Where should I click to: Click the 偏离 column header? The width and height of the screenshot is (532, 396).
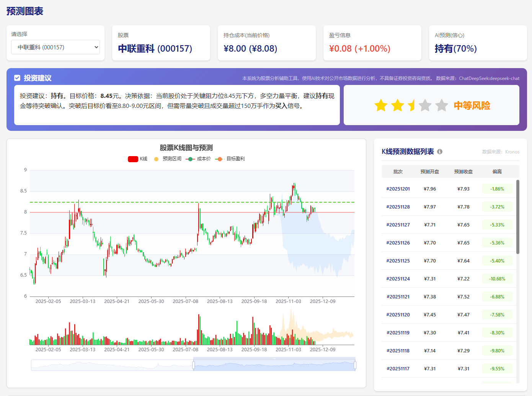[497, 171]
